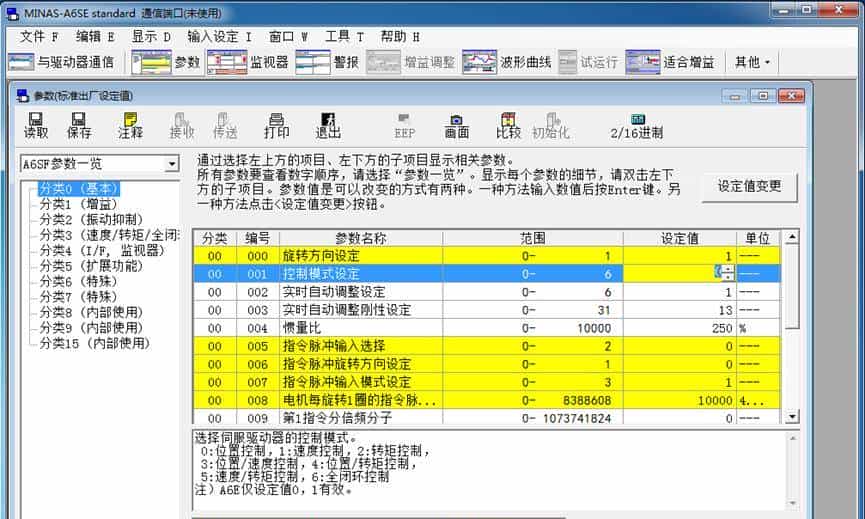Click the 保存 save icon
The width and height of the screenshot is (865, 519).
pos(79,126)
